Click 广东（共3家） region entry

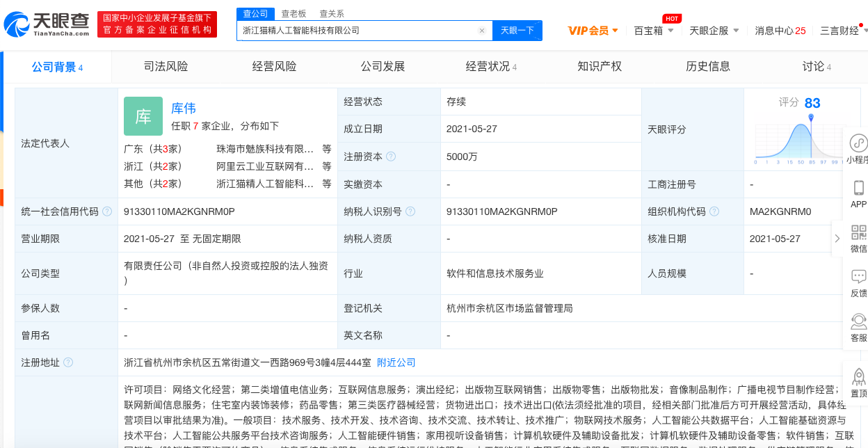(x=153, y=149)
